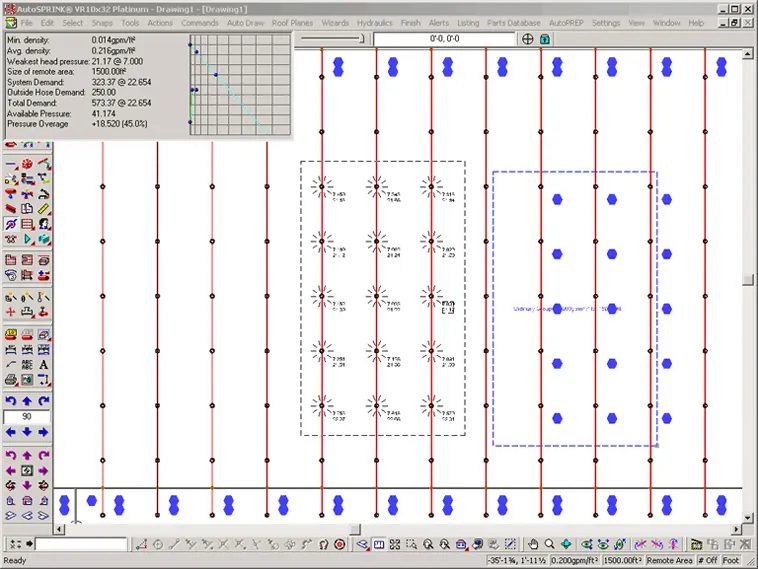The width and height of the screenshot is (758, 569).
Task: Toggle the red bullseye snap icon
Action: click(340, 544)
